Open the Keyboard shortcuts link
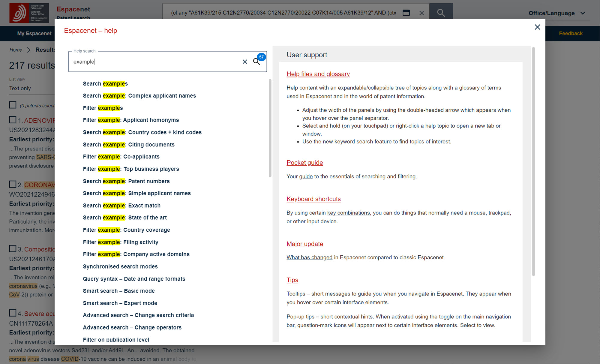The height and width of the screenshot is (364, 600). click(313, 199)
